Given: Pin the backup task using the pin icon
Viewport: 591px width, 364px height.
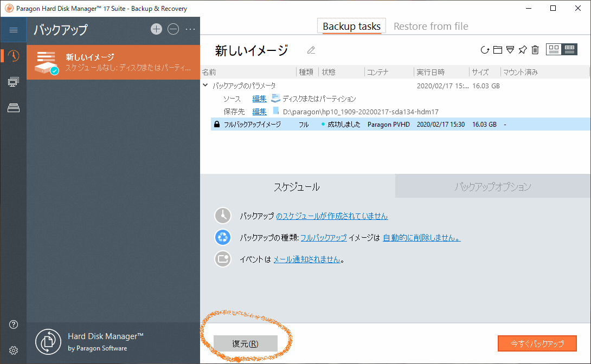Looking at the screenshot, I should tap(522, 49).
